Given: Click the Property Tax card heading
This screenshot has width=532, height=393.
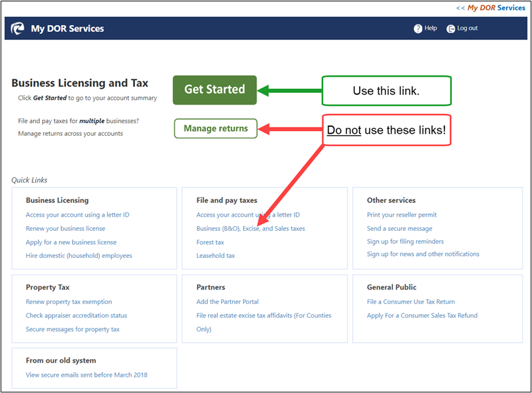Looking at the screenshot, I should (x=47, y=287).
